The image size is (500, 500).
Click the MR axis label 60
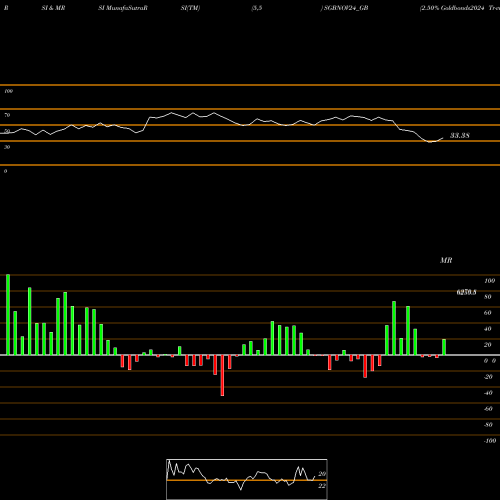[x=488, y=313]
